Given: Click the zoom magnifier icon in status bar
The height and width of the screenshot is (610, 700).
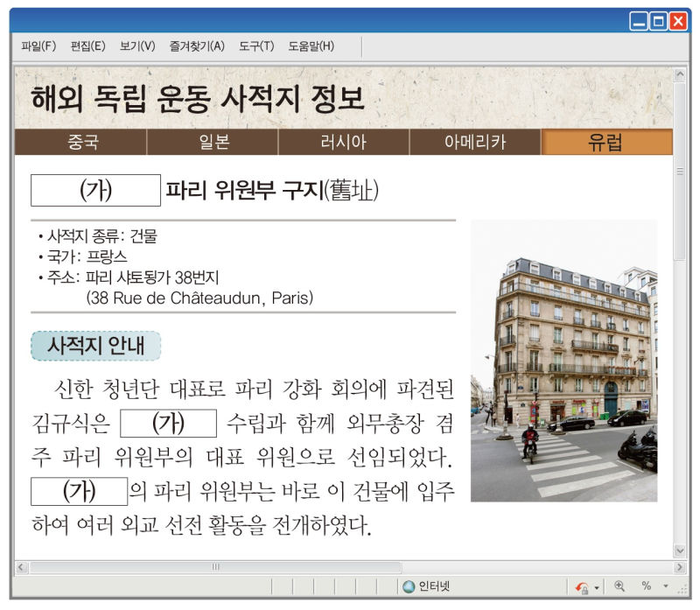Looking at the screenshot, I should coord(619,586).
